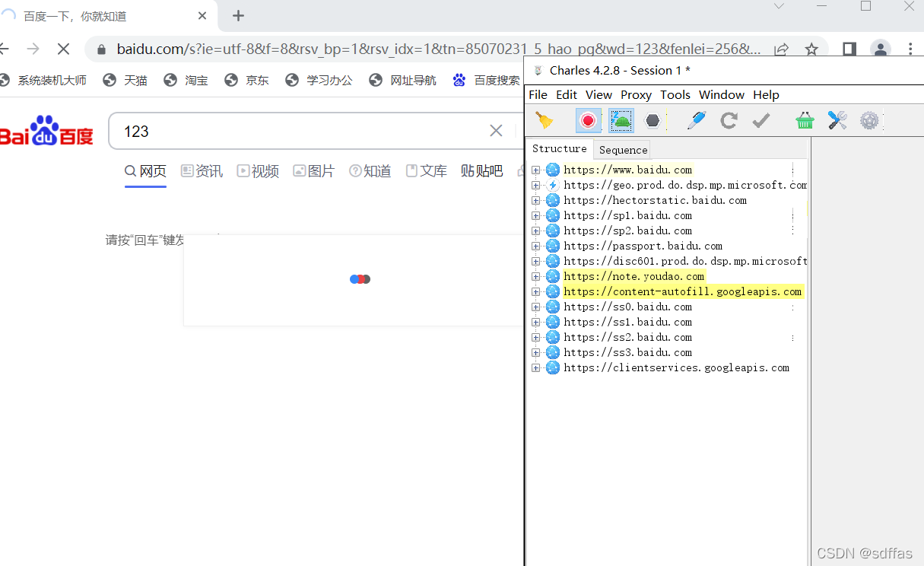Select the 贴贴吧 search tab
This screenshot has width=924, height=566.
coord(482,171)
